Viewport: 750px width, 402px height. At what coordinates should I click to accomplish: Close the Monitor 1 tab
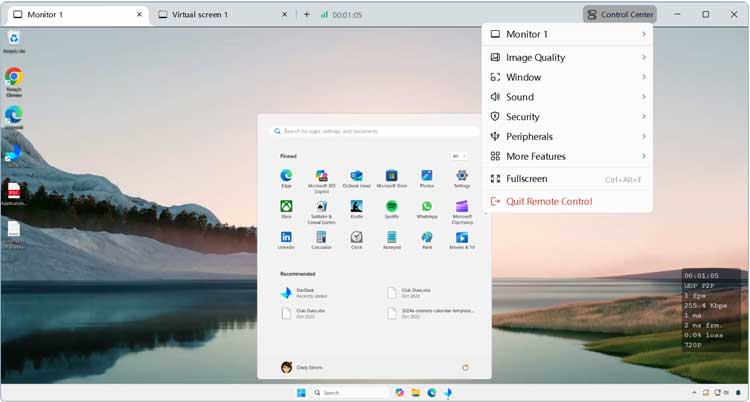(x=139, y=15)
